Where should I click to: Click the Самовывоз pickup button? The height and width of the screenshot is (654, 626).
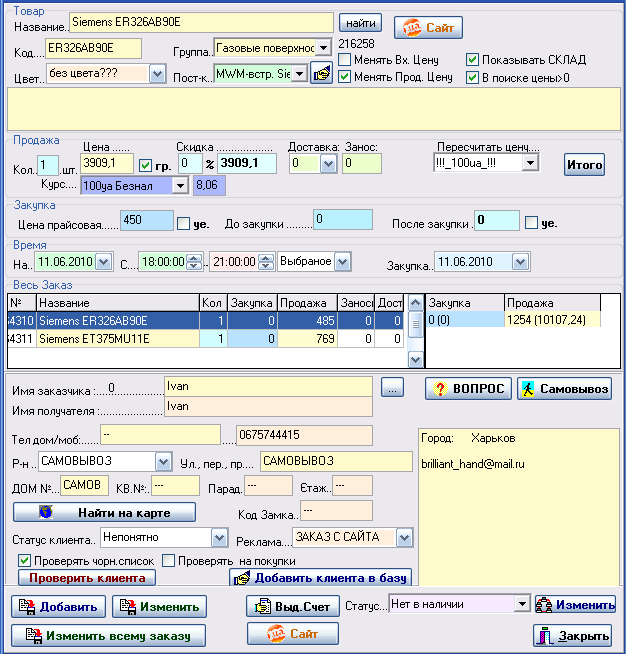564,389
